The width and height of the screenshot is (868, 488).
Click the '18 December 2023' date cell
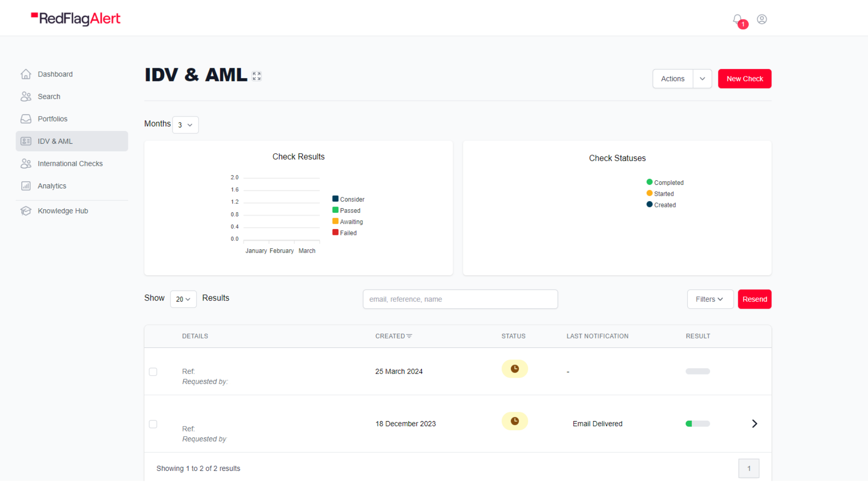406,424
